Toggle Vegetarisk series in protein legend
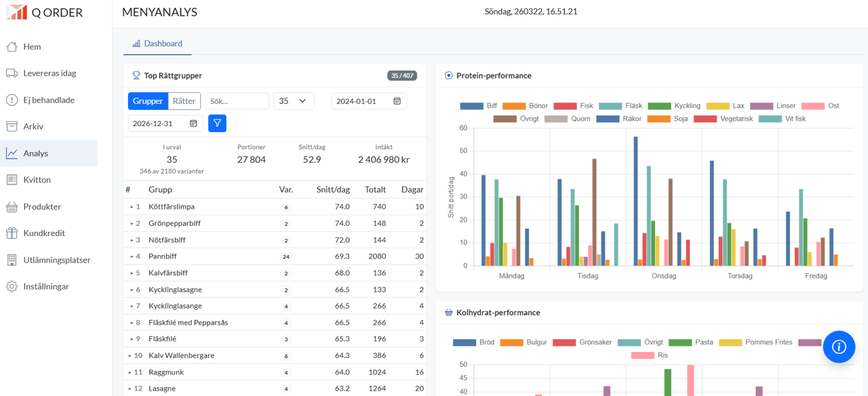 coord(724,119)
